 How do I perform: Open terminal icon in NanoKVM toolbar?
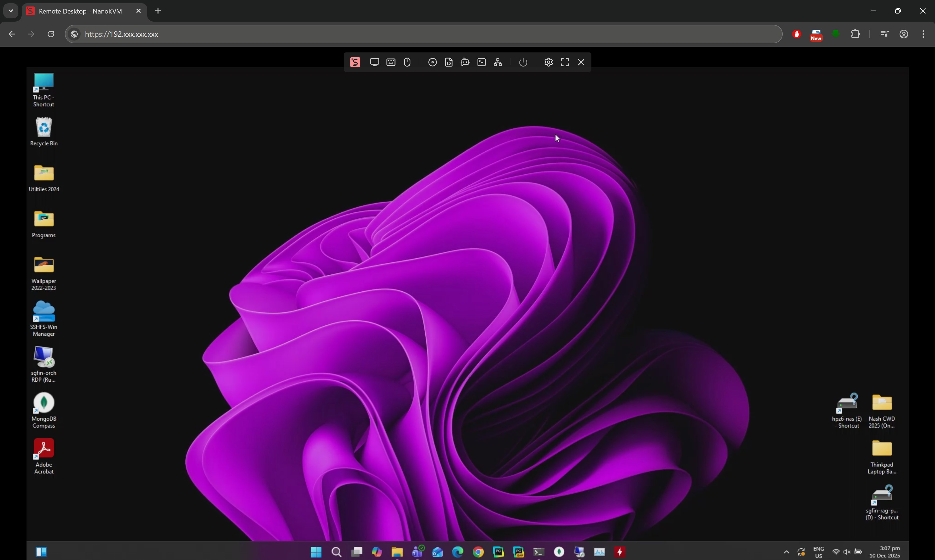(482, 62)
